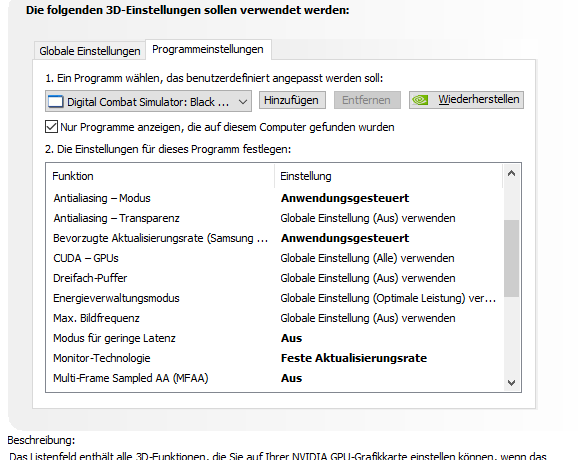Image resolution: width=578 pixels, height=460 pixels.
Task: Toggle the 'Nur Programme anzeigen' checkbox
Action: pyautogui.click(x=51, y=127)
